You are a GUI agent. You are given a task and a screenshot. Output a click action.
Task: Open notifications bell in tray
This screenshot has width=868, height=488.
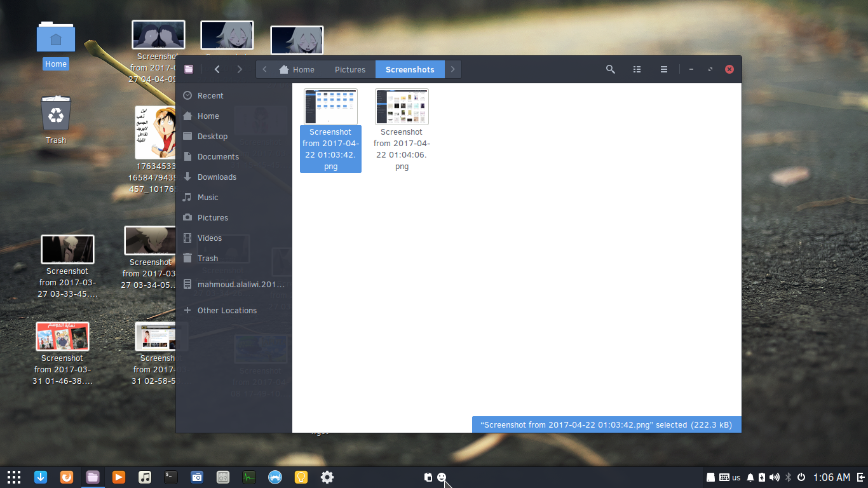click(750, 477)
